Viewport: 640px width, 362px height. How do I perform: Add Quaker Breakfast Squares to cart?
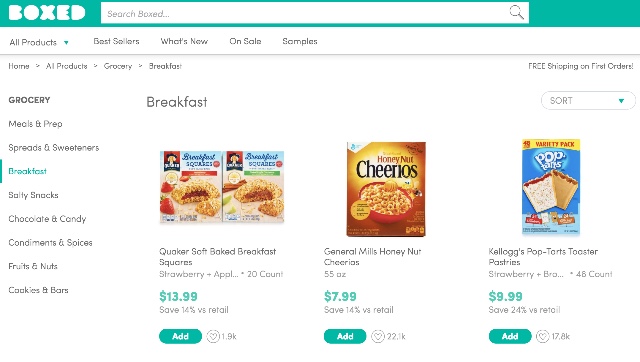pos(180,336)
